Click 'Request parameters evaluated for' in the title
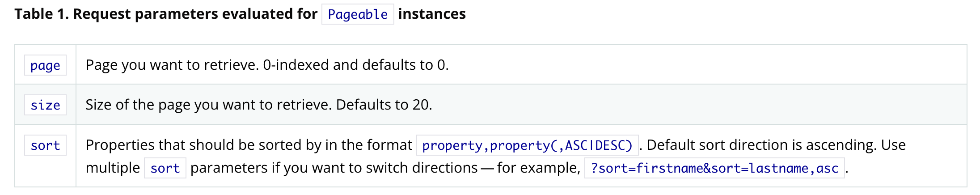The image size is (980, 195). pyautogui.click(x=195, y=14)
